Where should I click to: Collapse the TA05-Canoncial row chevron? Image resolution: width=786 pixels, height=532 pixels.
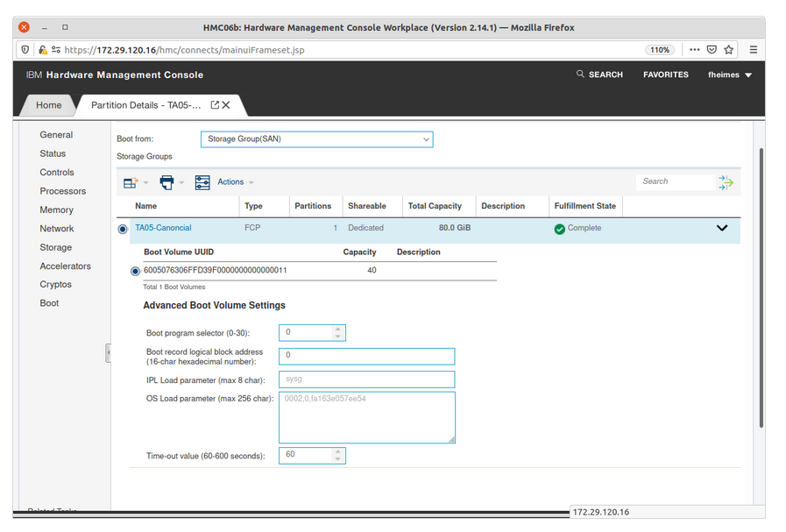[x=722, y=228]
